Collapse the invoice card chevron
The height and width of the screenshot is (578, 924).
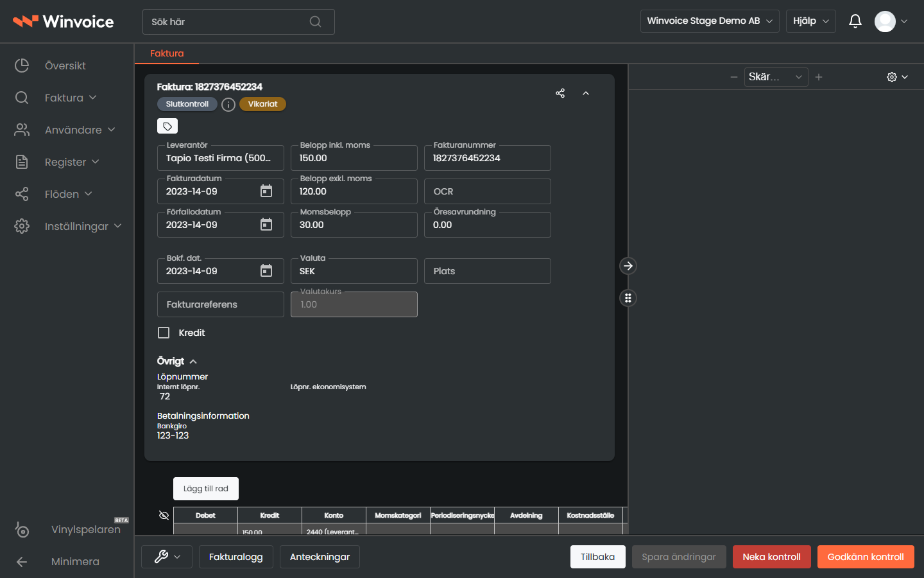pyautogui.click(x=586, y=93)
